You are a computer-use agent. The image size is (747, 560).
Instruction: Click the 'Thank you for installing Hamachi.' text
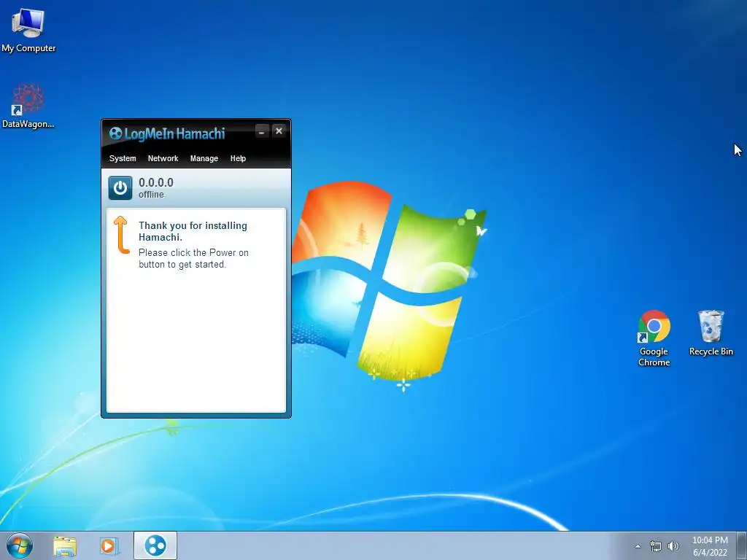tap(193, 231)
